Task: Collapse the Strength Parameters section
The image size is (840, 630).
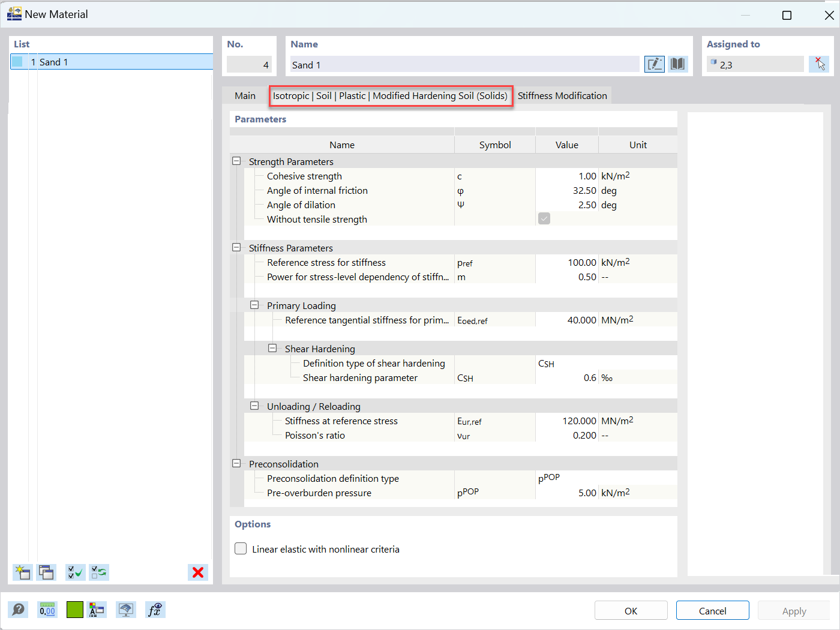Action: (x=236, y=160)
